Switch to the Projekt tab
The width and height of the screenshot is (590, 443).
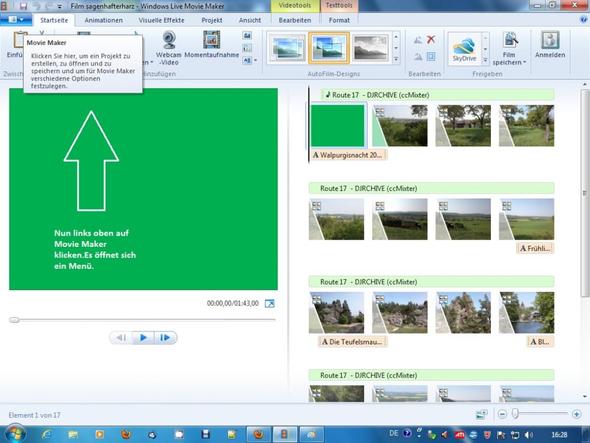(x=212, y=20)
